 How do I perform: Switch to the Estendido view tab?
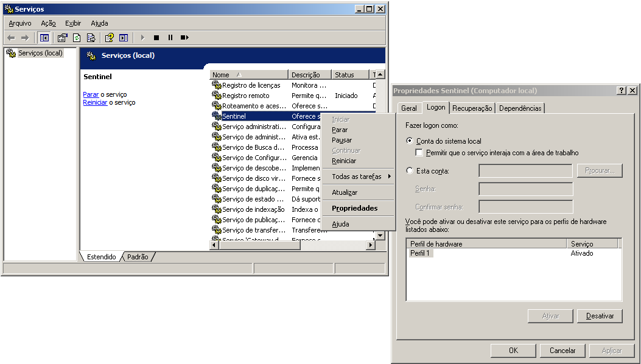click(102, 257)
